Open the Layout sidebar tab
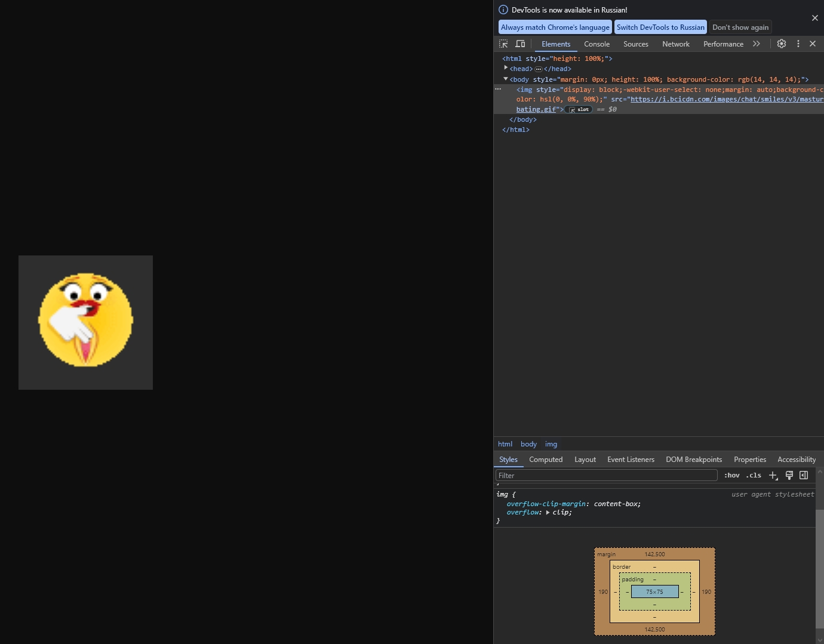This screenshot has height=644, width=824. [585, 460]
